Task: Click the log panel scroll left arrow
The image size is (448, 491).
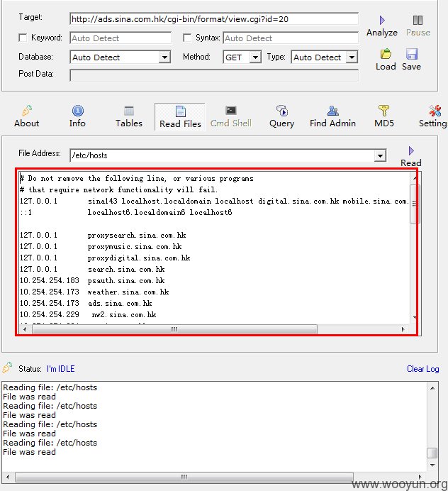Action: click(8, 477)
